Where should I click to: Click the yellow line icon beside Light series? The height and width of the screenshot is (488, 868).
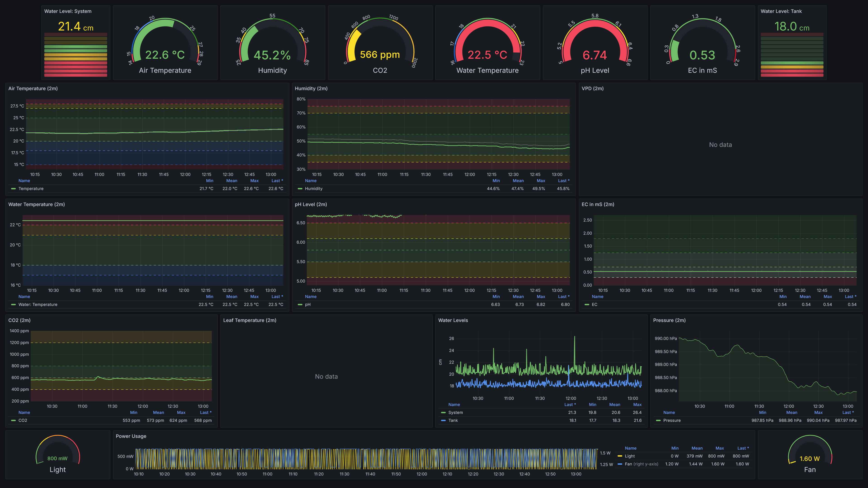tap(620, 456)
